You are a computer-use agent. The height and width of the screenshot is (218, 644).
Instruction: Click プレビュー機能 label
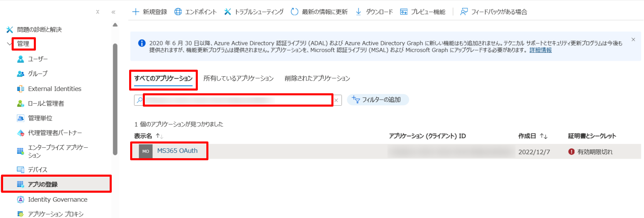pos(428,12)
